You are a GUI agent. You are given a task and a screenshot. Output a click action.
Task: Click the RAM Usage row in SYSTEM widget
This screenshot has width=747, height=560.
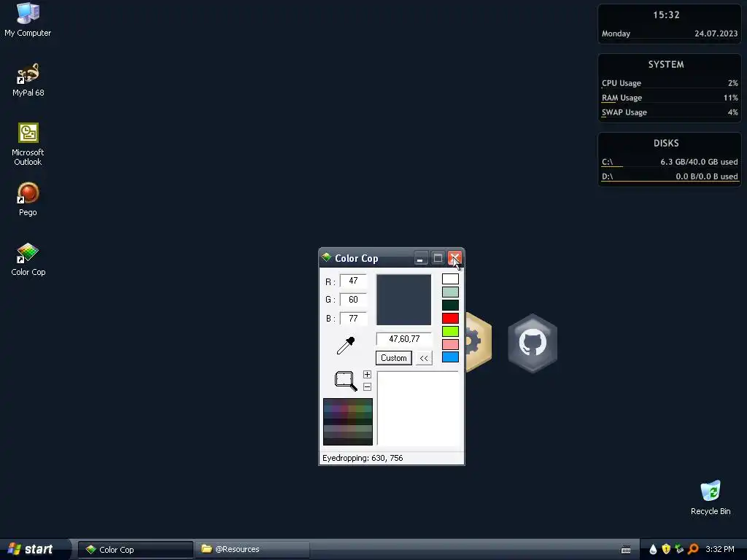670,98
